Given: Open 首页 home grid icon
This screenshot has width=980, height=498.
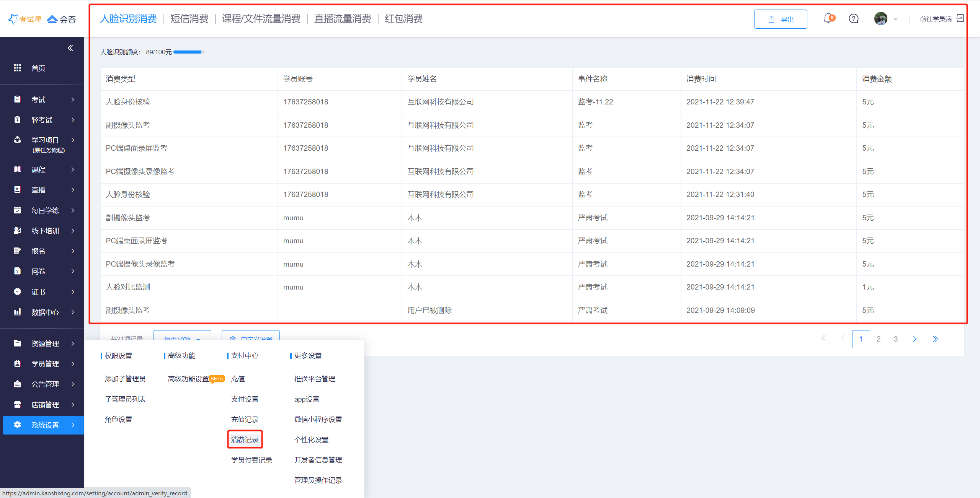Looking at the screenshot, I should [x=18, y=68].
